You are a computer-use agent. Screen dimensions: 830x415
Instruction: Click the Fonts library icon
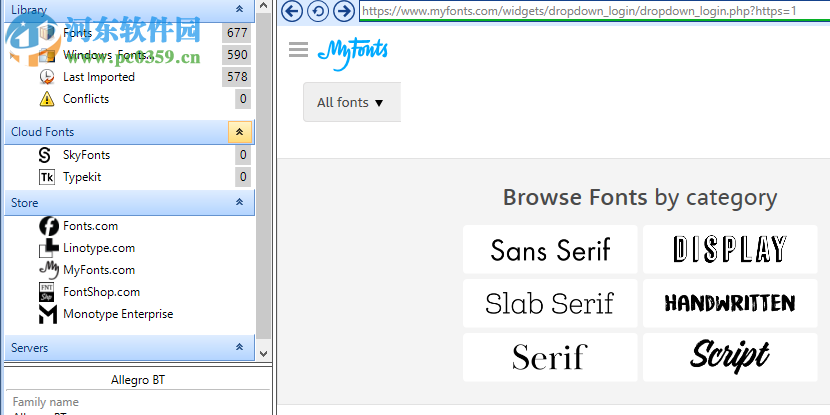47,33
